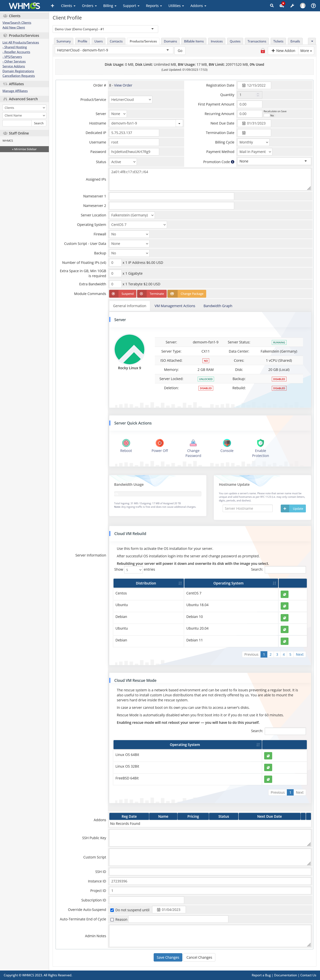Open the Operating System CentOS 7 dropdown

click(x=138, y=225)
